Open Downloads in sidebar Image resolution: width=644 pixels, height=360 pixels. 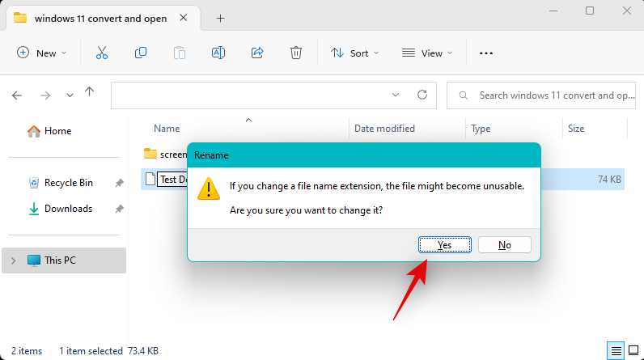pyautogui.click(x=61, y=209)
